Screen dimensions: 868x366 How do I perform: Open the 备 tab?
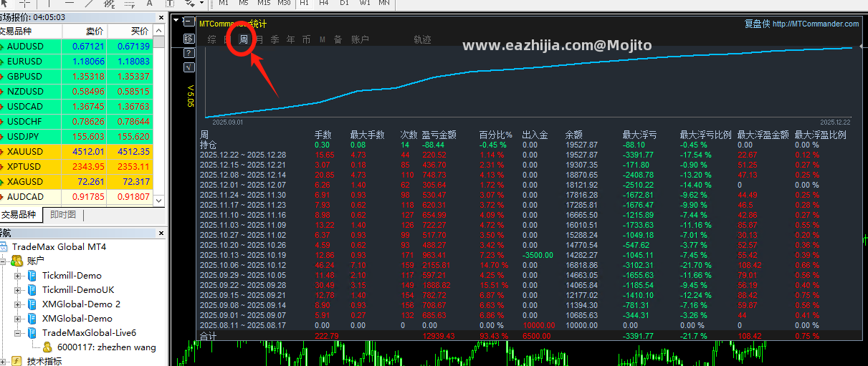338,39
